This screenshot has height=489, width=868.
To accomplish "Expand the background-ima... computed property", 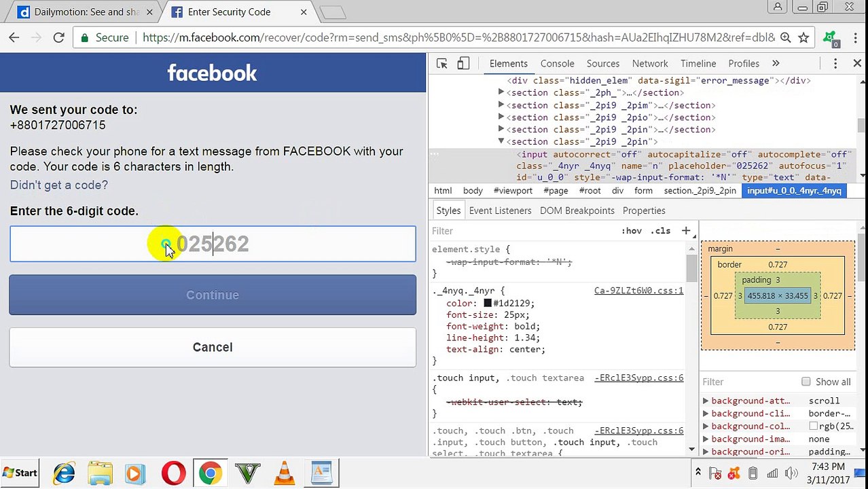I will tap(706, 439).
